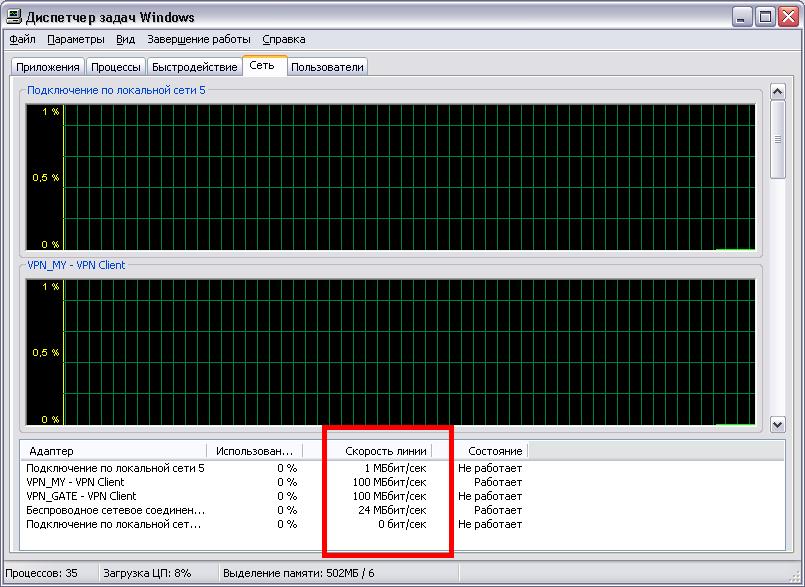The width and height of the screenshot is (805, 587).
Task: Open the Справка menu
Action: click(284, 40)
